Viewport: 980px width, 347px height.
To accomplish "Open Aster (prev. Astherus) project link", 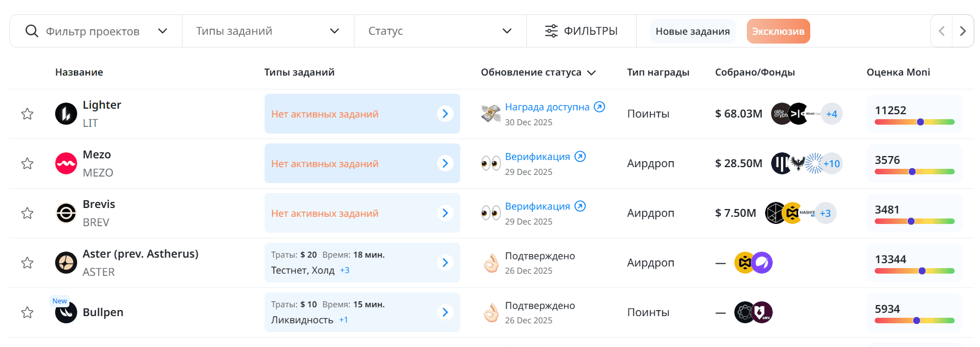I will (x=141, y=254).
